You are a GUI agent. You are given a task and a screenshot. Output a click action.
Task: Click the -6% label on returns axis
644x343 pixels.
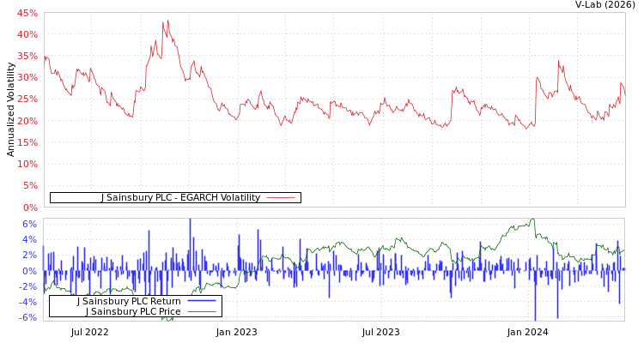(27, 317)
